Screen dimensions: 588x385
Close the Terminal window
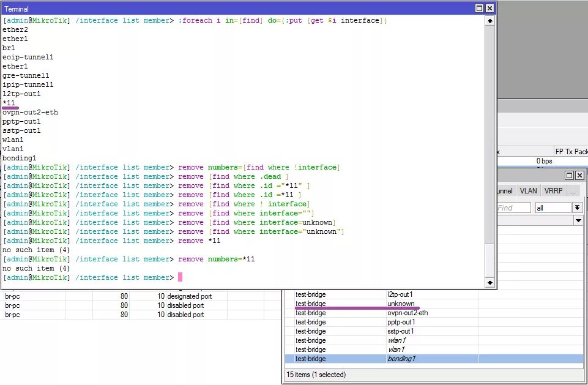(489, 8)
